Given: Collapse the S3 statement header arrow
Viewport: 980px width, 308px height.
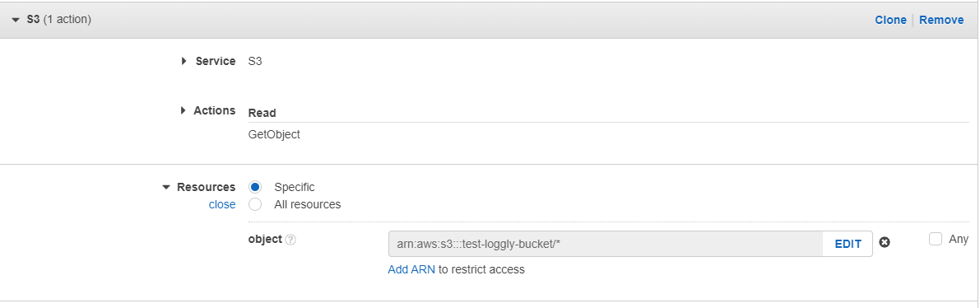Looking at the screenshot, I should [x=16, y=20].
